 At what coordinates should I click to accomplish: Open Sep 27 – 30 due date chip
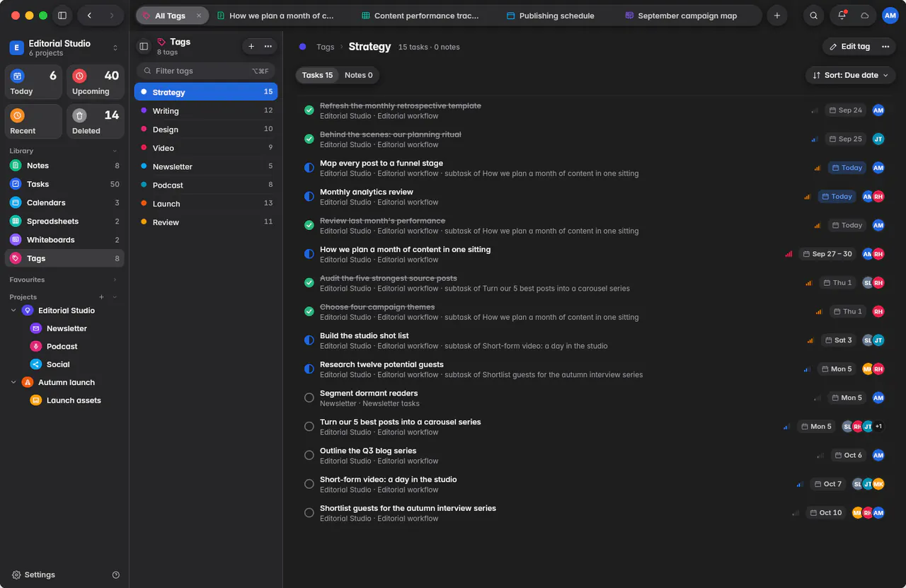[x=827, y=254]
